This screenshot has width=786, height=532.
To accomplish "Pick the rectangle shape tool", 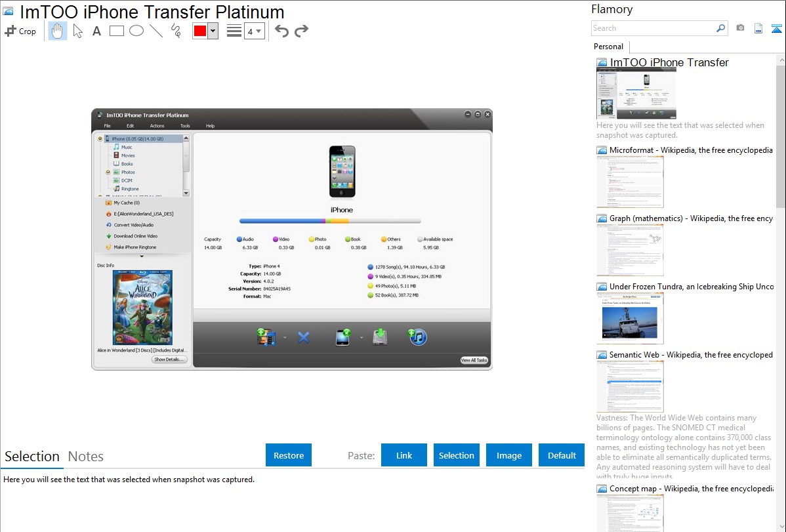I will click(116, 31).
